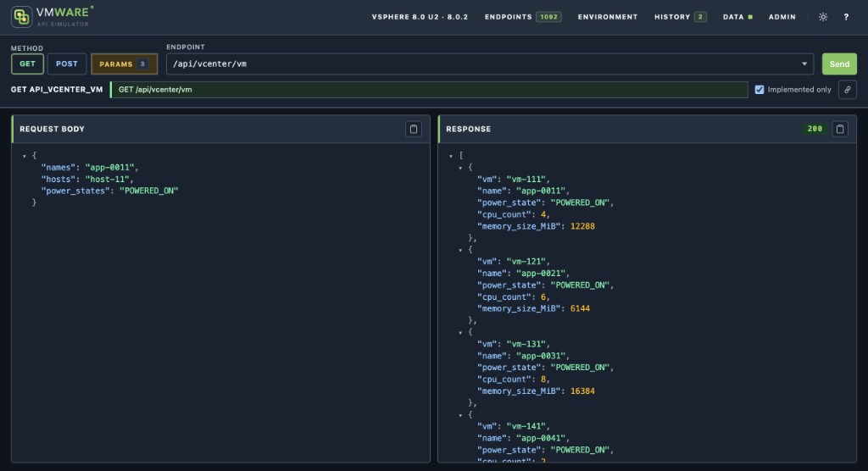Viewport: 868px width, 471px height.
Task: Toggle the light/dark theme sun icon
Action: click(x=823, y=17)
